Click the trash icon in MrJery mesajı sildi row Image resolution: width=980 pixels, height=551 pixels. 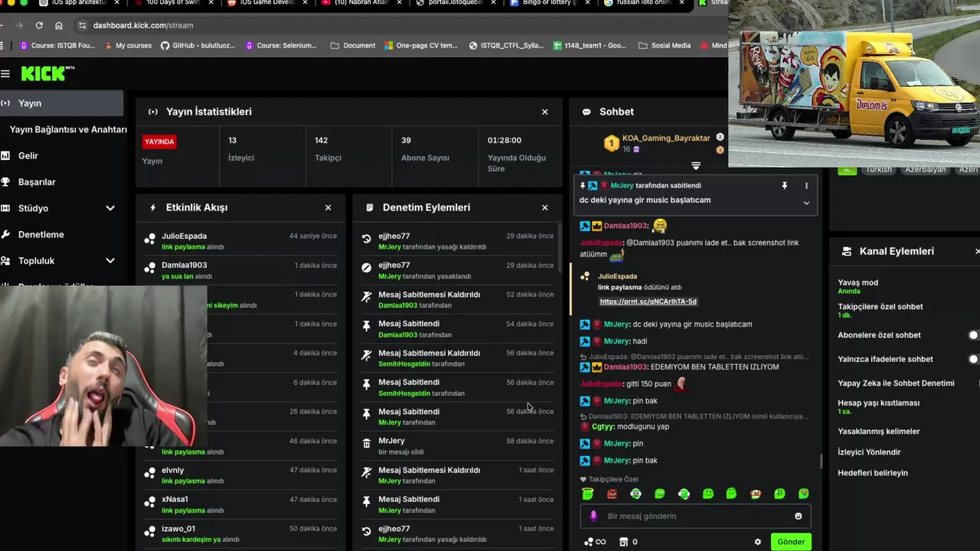click(366, 443)
